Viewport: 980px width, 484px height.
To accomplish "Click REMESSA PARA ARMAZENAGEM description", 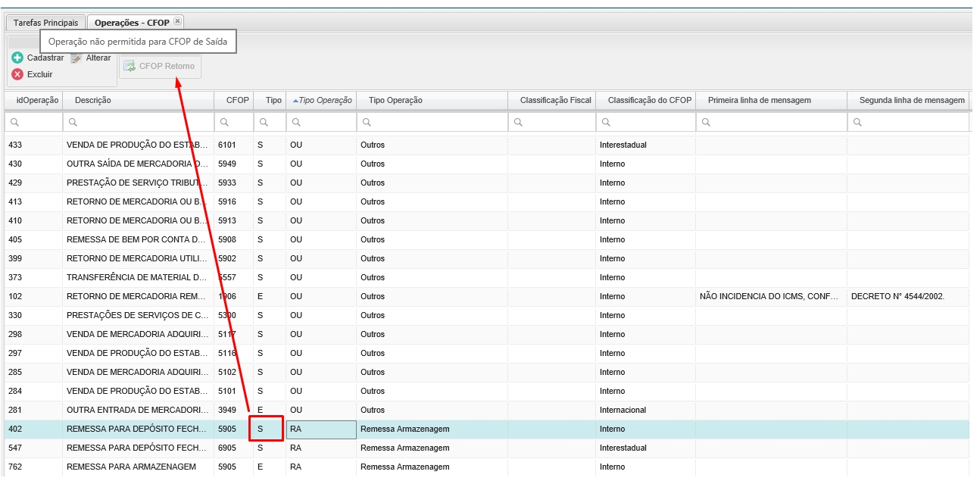I will [x=131, y=467].
